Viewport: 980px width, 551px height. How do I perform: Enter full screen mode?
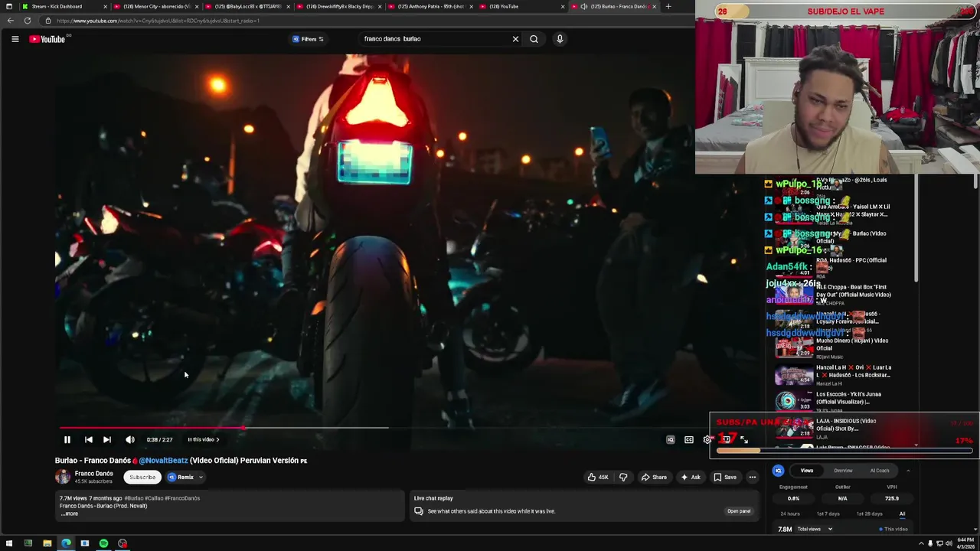tap(743, 439)
